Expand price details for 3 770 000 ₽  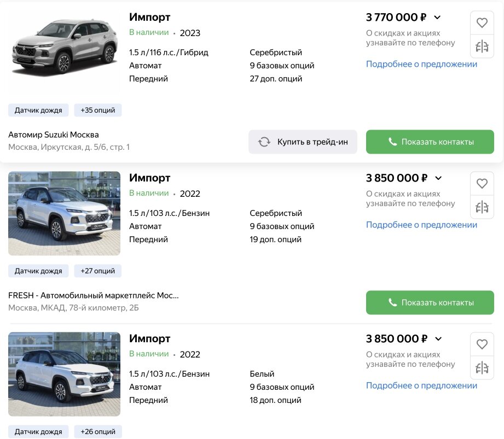[x=437, y=17]
